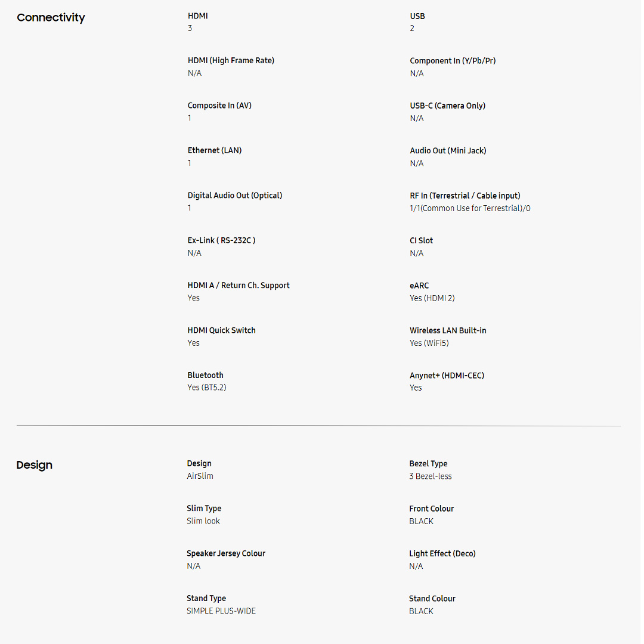Select the HDMI (High Frame Rate) label
Screen dimensions: 644x644
231,61
